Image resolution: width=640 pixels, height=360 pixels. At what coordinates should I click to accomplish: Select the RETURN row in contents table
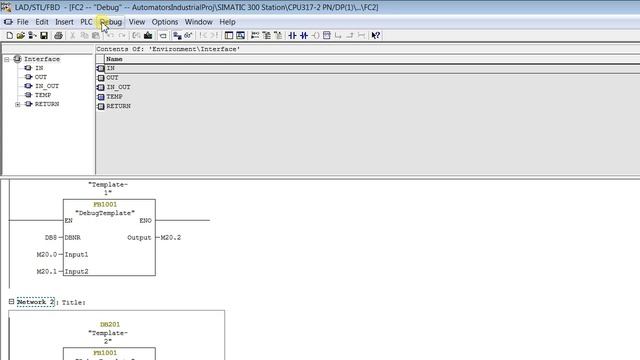pos(368,106)
